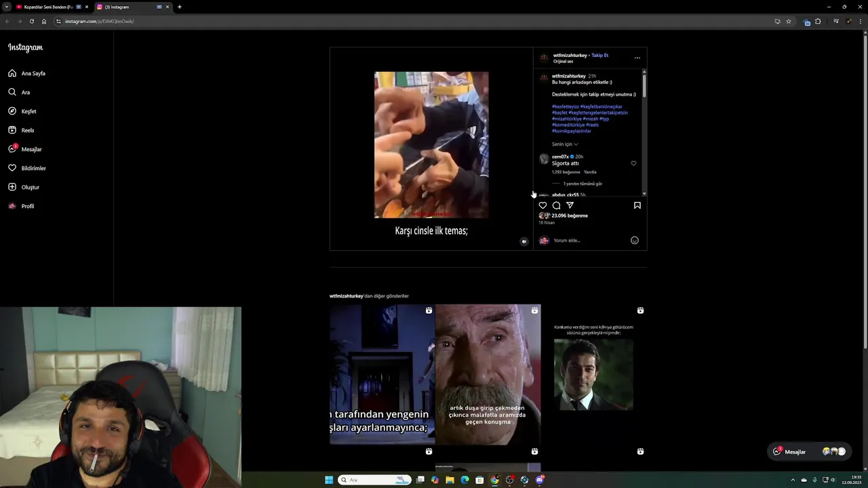Select the Instagram browser tab
Viewport: 868px width, 488px height.
(x=132, y=7)
